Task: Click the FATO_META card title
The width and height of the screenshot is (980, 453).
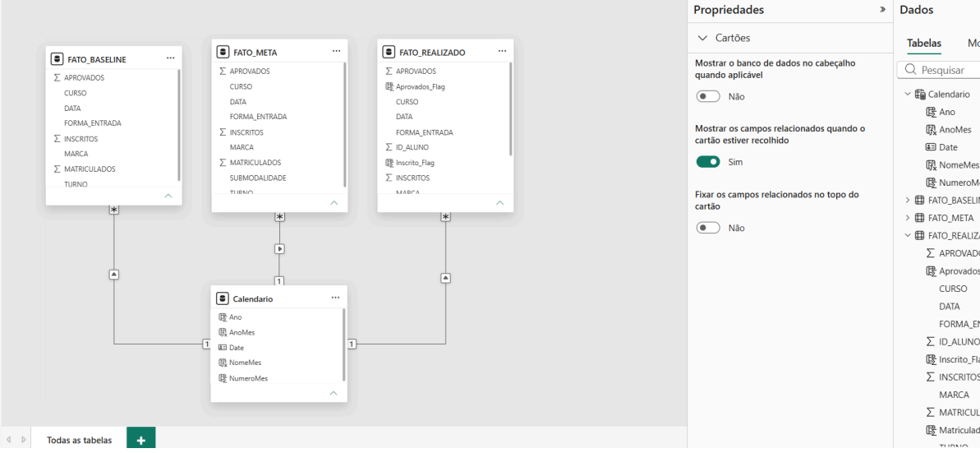Action: pos(255,53)
